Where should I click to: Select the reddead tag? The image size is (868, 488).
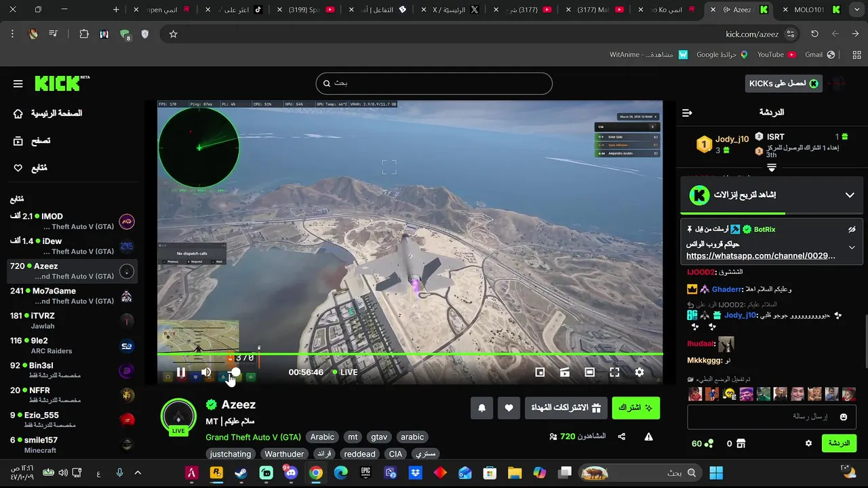(359, 454)
